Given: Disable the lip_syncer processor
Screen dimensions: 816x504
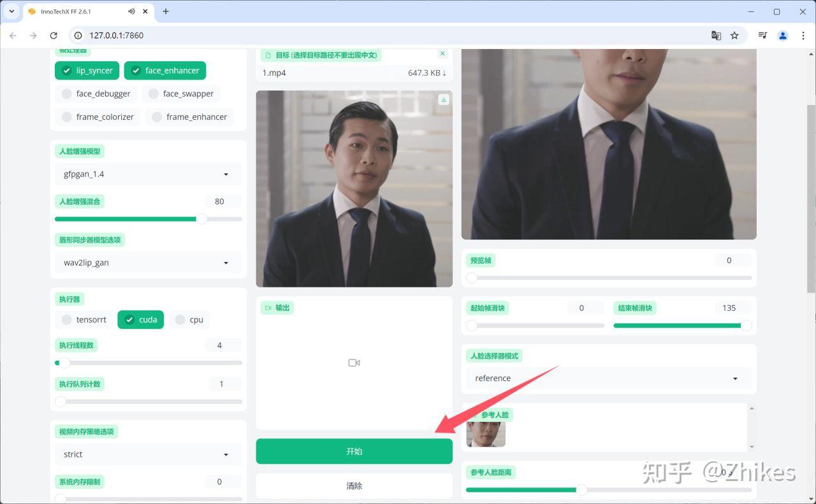Looking at the screenshot, I should coord(87,71).
